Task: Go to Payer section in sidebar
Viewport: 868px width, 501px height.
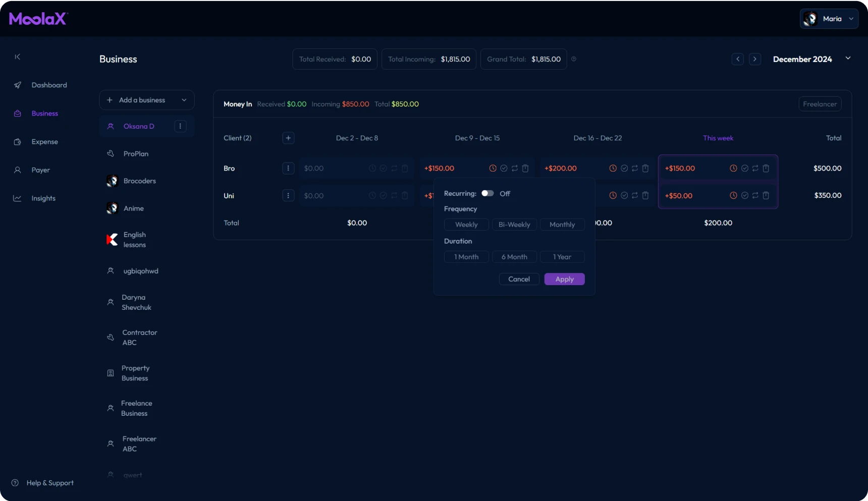Action: click(40, 170)
